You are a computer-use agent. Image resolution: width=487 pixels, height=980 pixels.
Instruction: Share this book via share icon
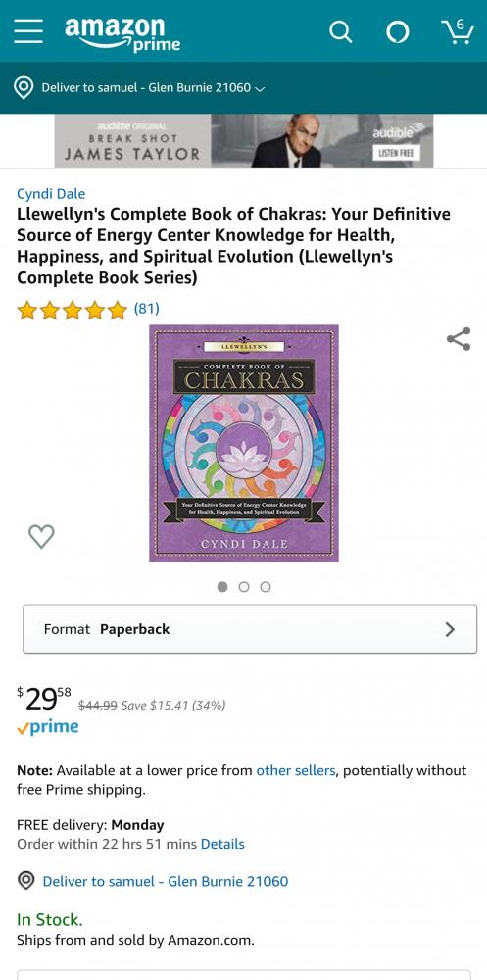tap(459, 339)
